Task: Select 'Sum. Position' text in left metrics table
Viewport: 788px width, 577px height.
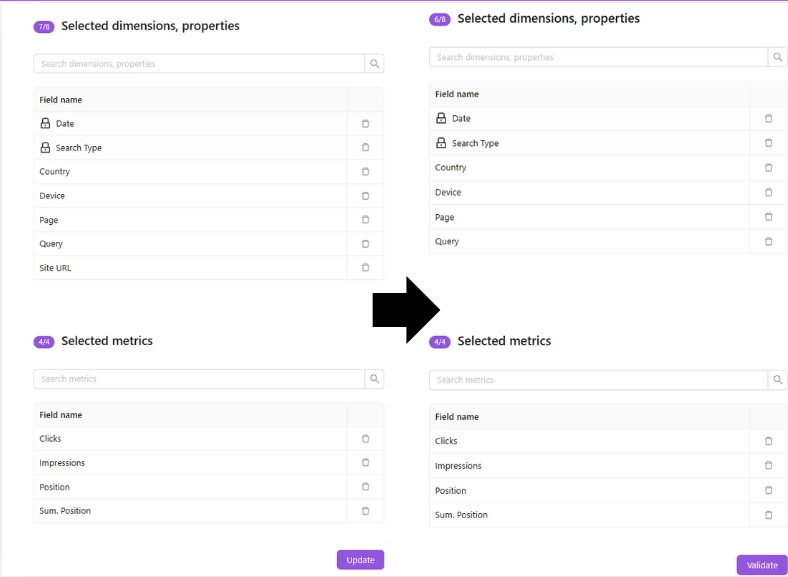Action: click(x=65, y=511)
